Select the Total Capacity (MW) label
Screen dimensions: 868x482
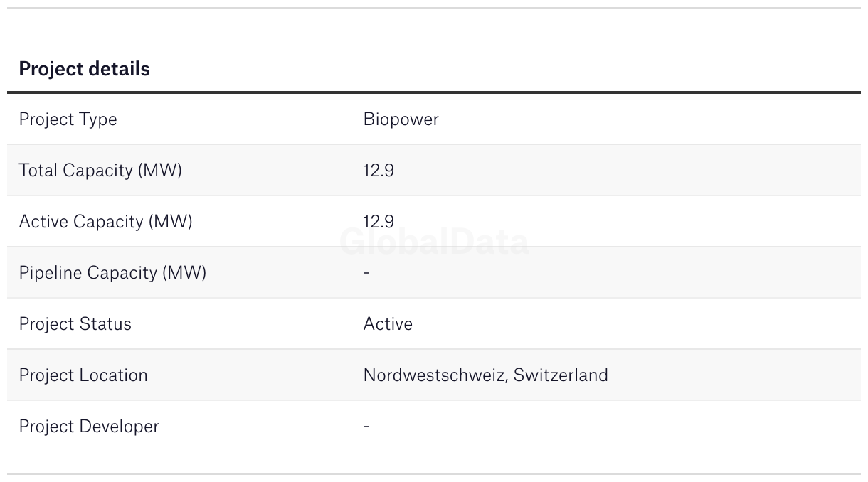coord(100,171)
